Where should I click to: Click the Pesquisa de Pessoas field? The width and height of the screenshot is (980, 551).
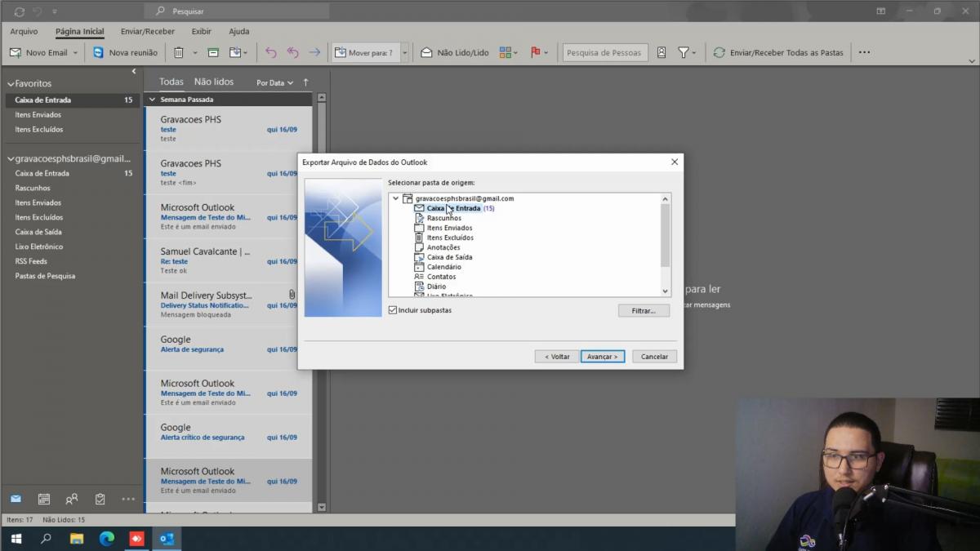point(605,52)
